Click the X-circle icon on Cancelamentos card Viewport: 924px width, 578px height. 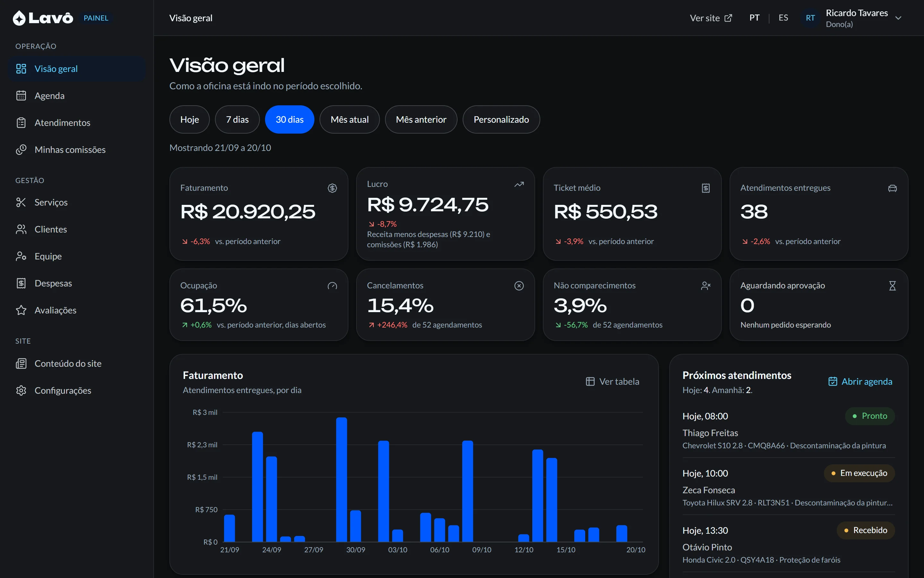519,285
